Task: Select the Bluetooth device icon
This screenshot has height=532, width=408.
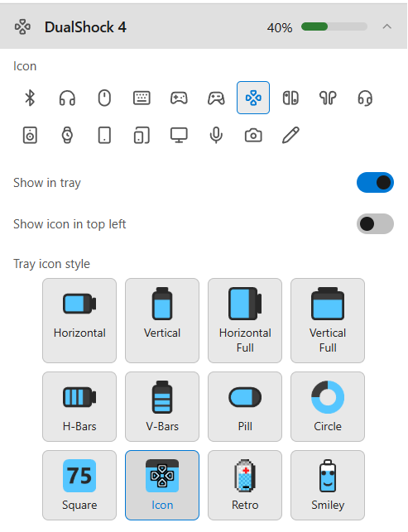Action: (x=30, y=98)
